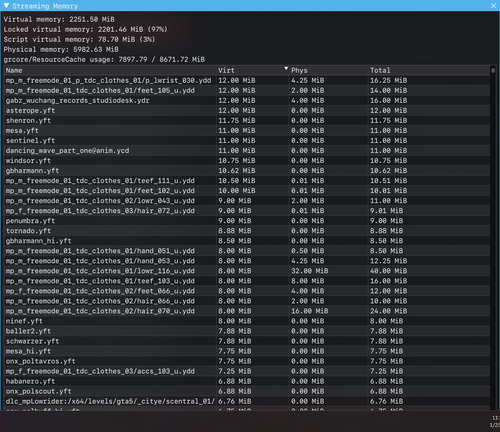500x432 pixels.
Task: Click the 24.00 MiB Total value
Action: (x=388, y=311)
